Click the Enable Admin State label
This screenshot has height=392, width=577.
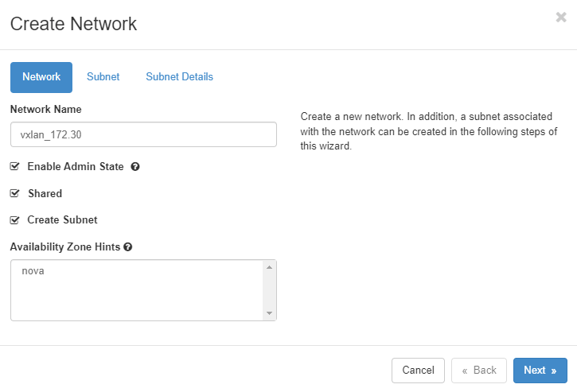click(75, 167)
